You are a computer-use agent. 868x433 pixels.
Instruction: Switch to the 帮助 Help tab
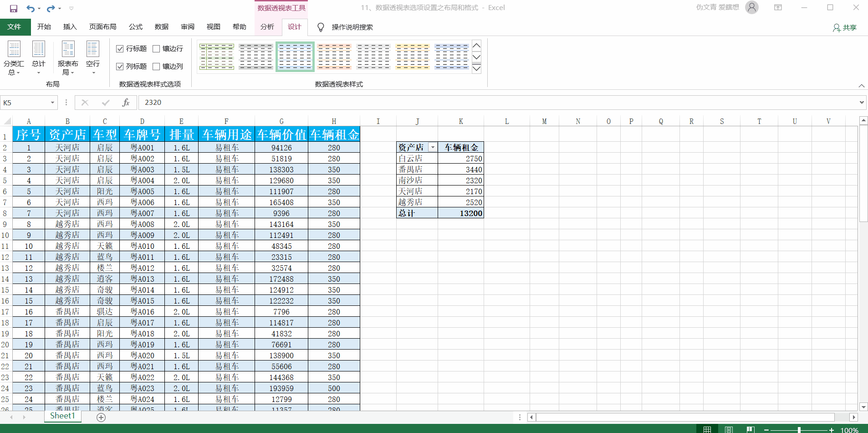[x=240, y=27]
